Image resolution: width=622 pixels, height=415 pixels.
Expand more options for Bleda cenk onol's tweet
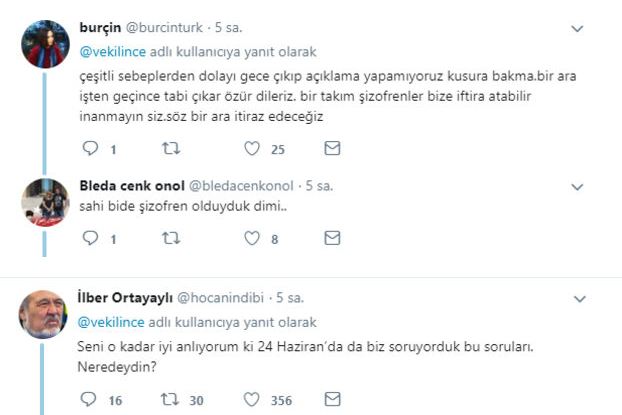point(576,186)
